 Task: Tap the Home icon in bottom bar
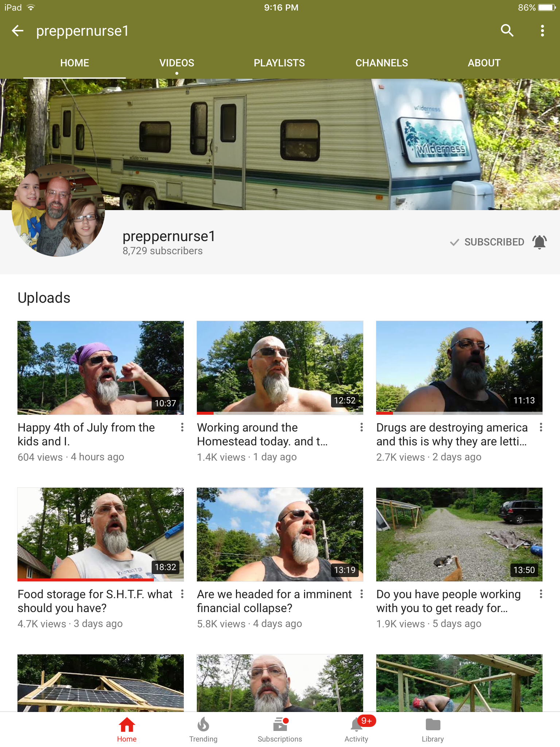[x=127, y=729]
